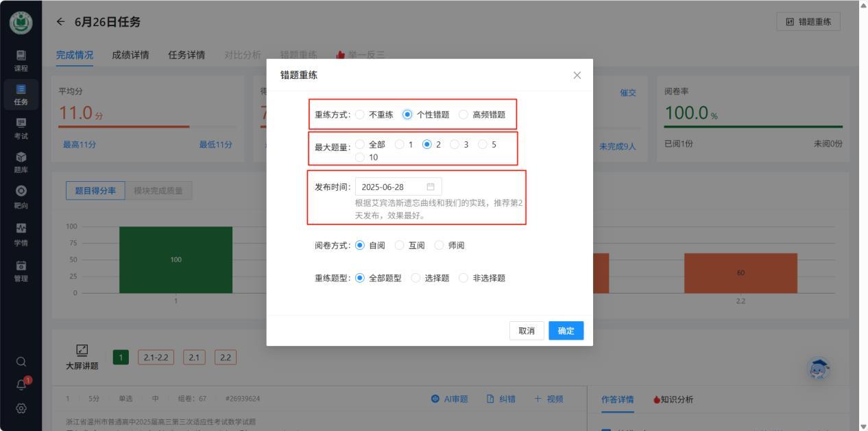868x431 pixels.
Task: Open settings gear in sidebar
Action: click(21, 408)
